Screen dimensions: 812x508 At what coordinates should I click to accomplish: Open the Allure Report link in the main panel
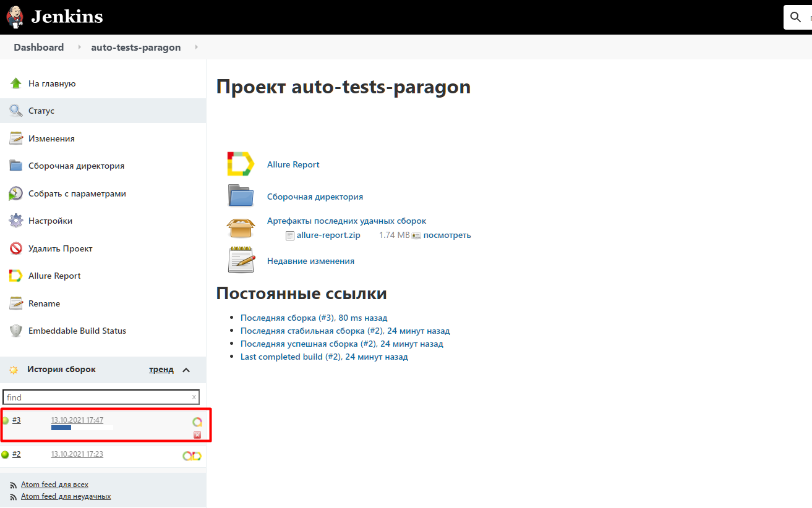[x=293, y=164]
